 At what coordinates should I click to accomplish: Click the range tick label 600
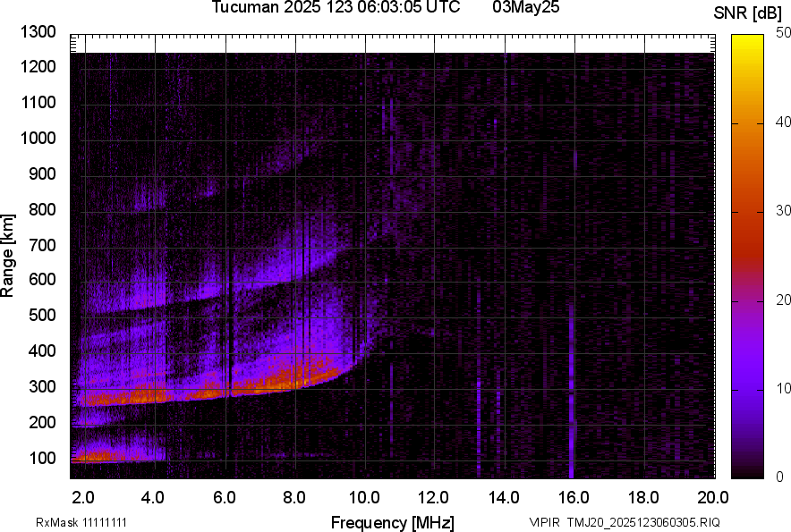[x=42, y=279]
